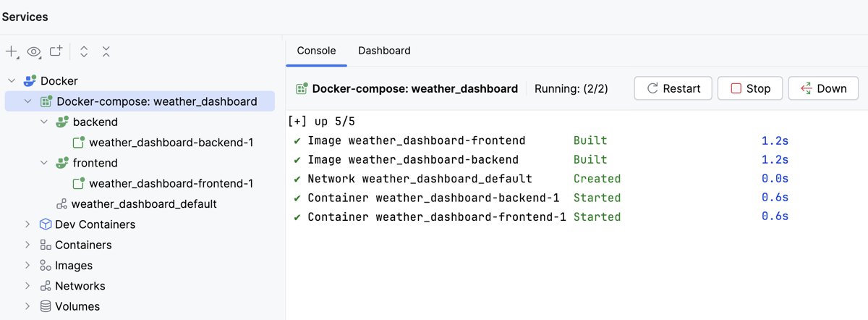Image resolution: width=868 pixels, height=320 pixels.
Task: Click the Expand All toolbar icon
Action: tap(84, 51)
